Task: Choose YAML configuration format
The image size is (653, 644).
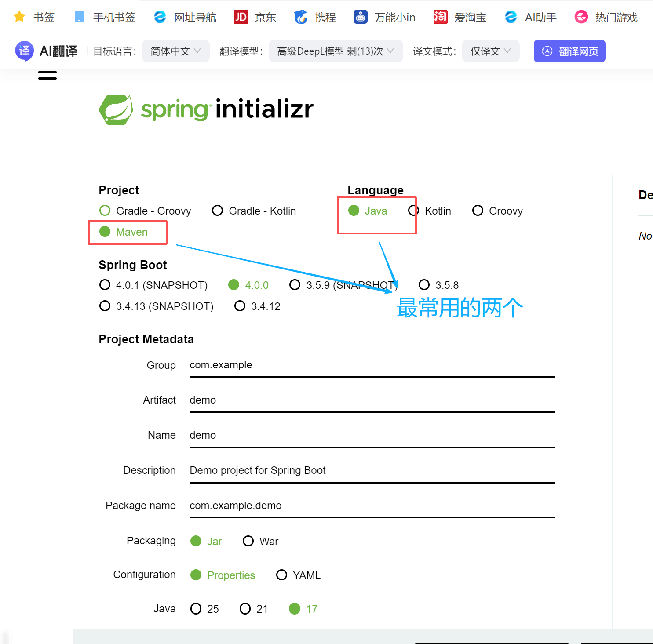Action: 299,575
